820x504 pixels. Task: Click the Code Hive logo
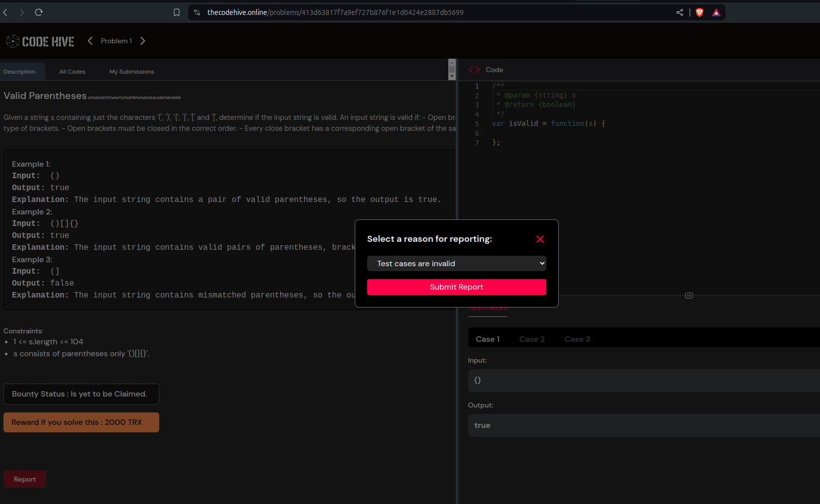coord(40,41)
